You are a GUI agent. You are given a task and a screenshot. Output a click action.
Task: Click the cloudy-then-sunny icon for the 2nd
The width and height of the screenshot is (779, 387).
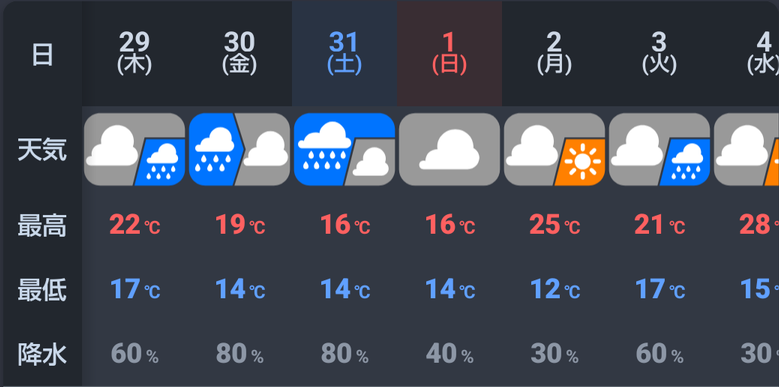click(554, 150)
